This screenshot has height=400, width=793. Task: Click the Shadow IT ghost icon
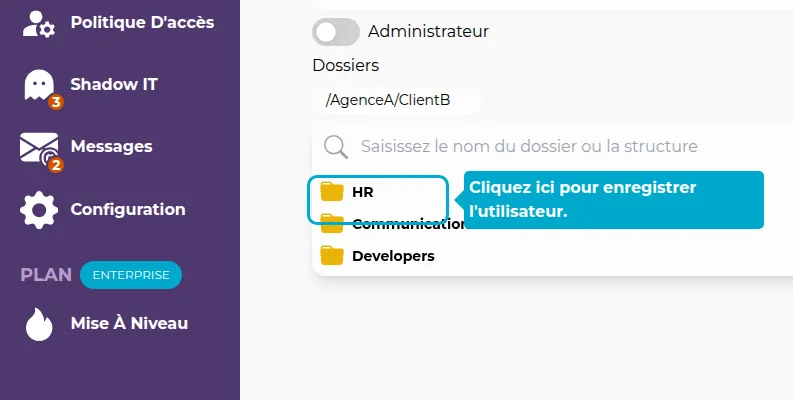point(39,86)
